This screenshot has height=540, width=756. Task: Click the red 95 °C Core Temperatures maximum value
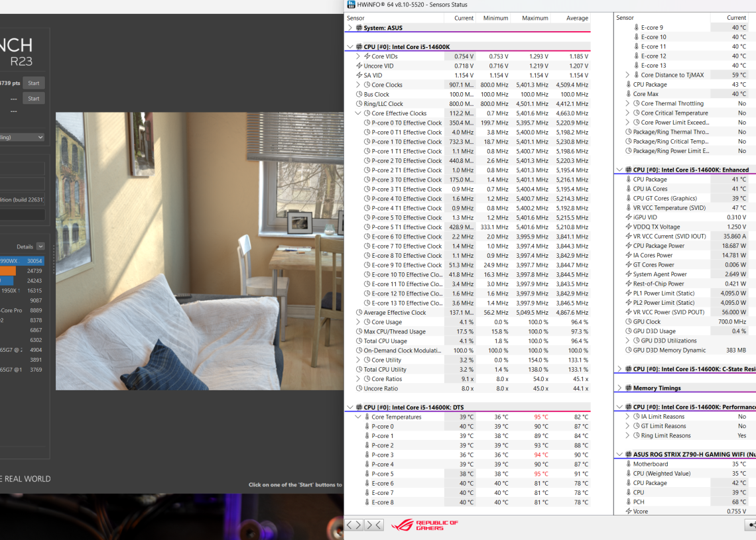click(541, 417)
